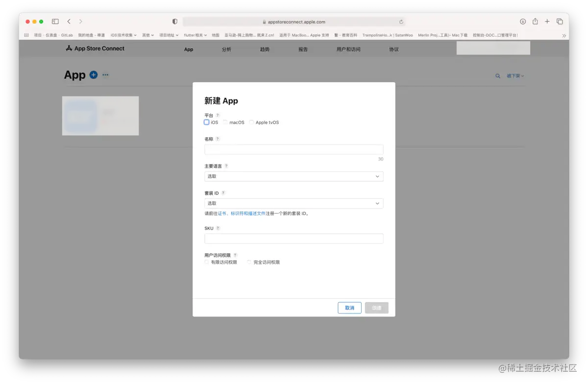Viewport: 588px width, 384px height.
Task: Open the 趋势 tab
Action: pos(265,49)
